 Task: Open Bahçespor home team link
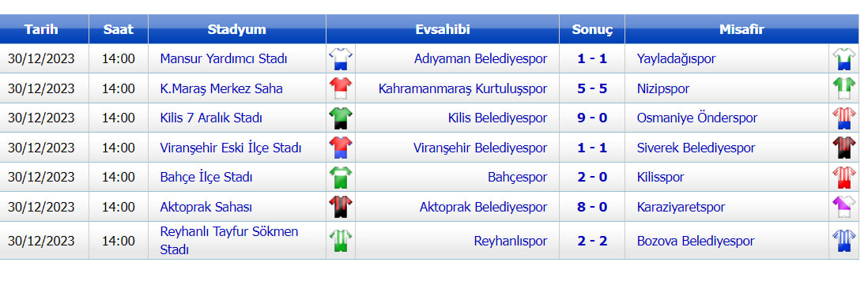pos(517,178)
